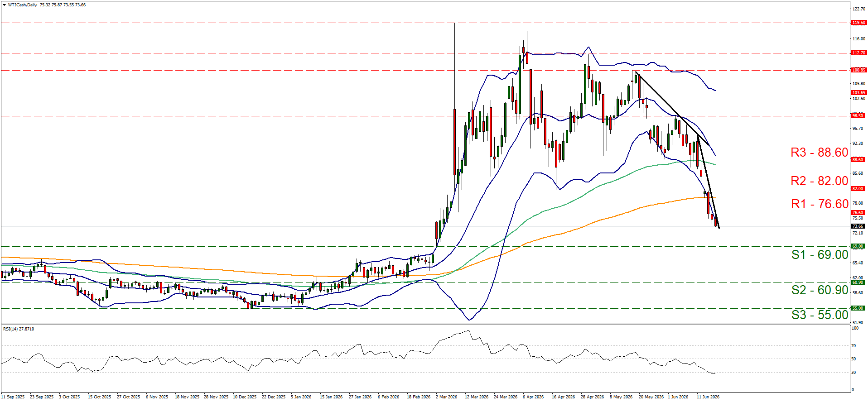Click the chart dropdown triangle beside WTICash,Daily
Image resolution: width=868 pixels, height=402 pixels.
[5, 5]
